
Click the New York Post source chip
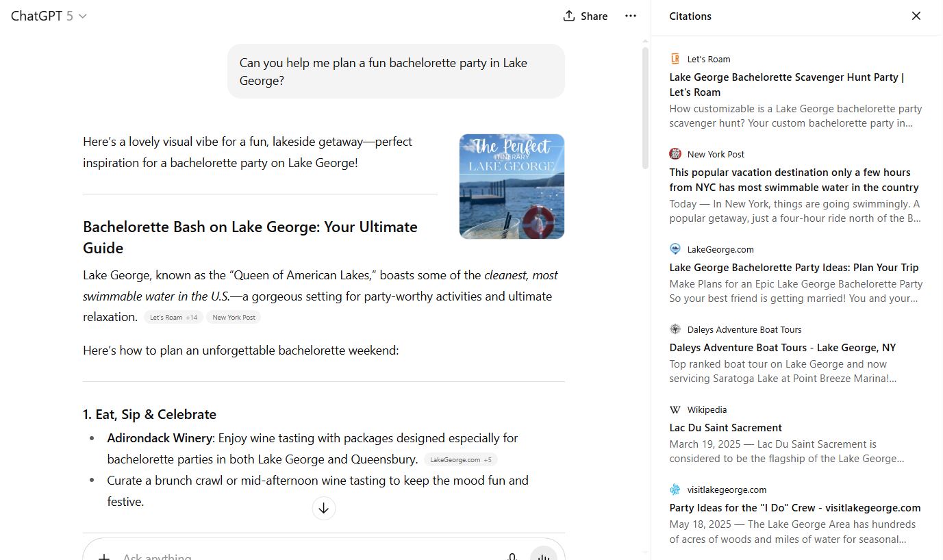point(234,318)
